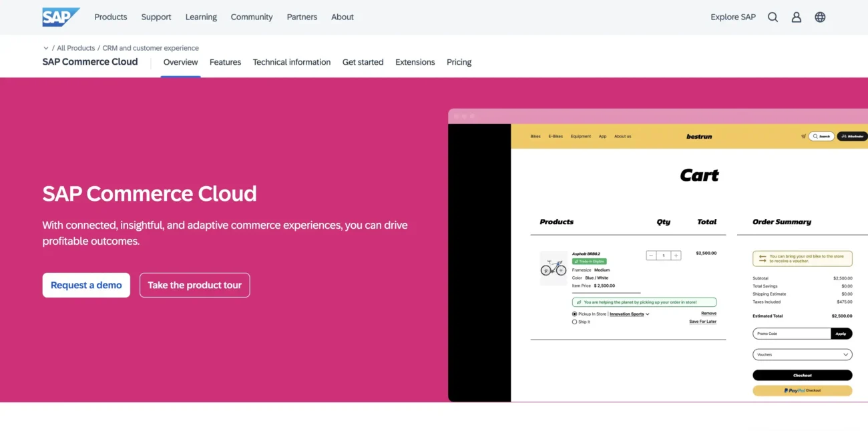Open the language globe icon
Image resolution: width=868 pixels, height=431 pixels.
pyautogui.click(x=820, y=17)
